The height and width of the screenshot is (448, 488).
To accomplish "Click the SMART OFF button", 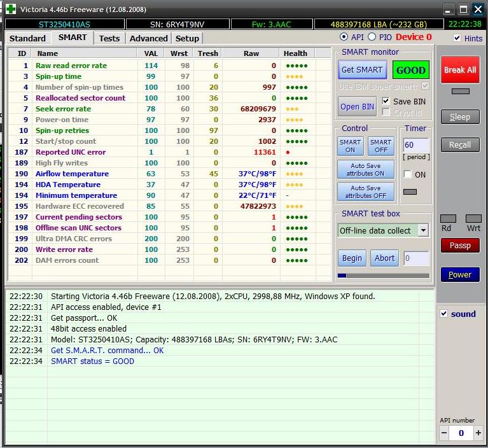I will (x=381, y=146).
